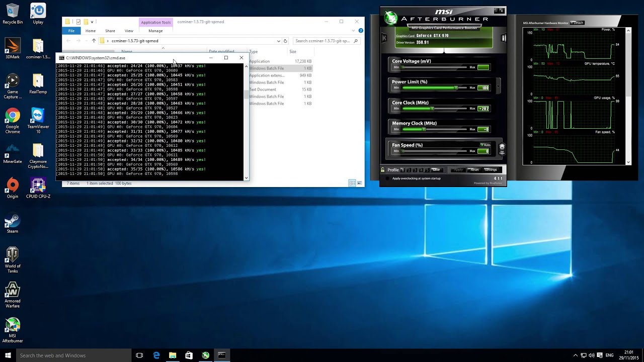Show hidden system tray icons
This screenshot has width=644, height=362.
[x=575, y=355]
